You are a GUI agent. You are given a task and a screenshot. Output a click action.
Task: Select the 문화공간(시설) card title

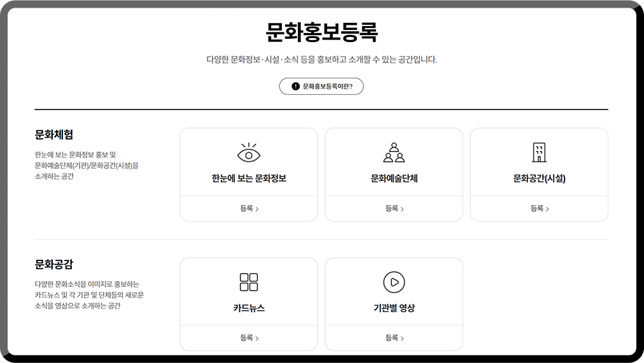pyautogui.click(x=539, y=178)
